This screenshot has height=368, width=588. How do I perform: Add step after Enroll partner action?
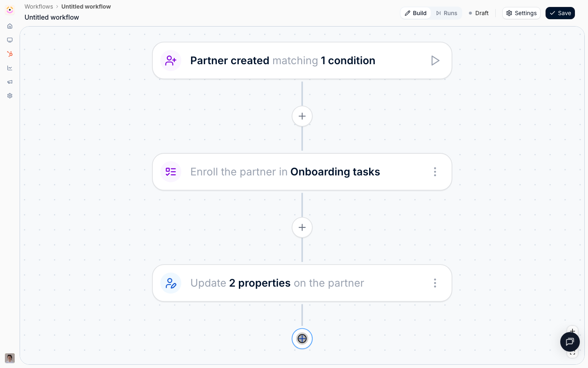click(x=302, y=227)
